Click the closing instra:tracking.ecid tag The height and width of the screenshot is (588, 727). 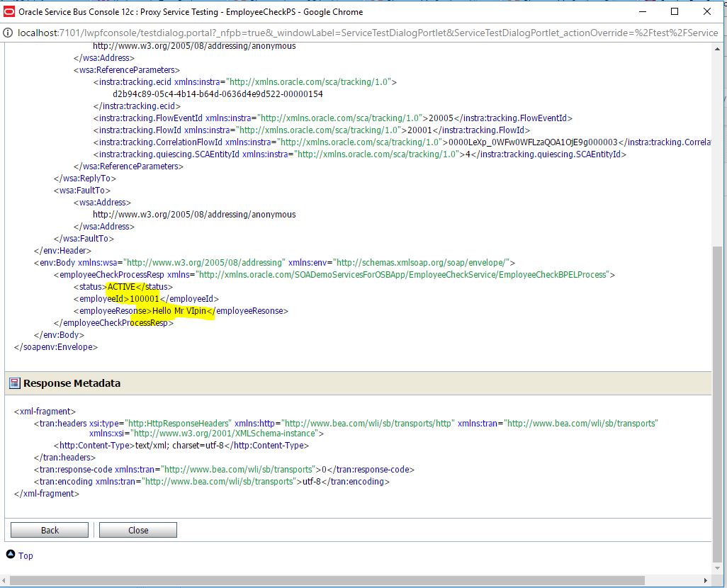tap(137, 106)
